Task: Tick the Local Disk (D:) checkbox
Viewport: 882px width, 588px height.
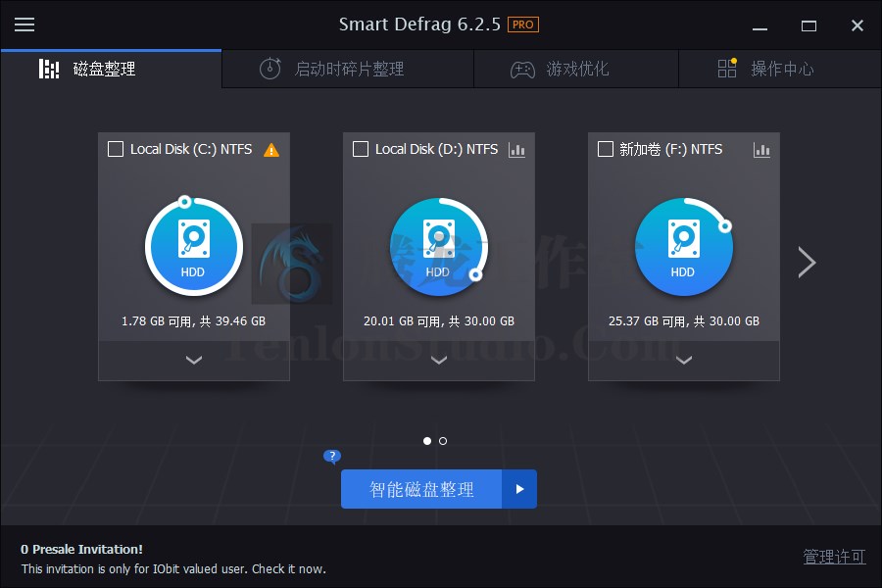Action: 360,149
